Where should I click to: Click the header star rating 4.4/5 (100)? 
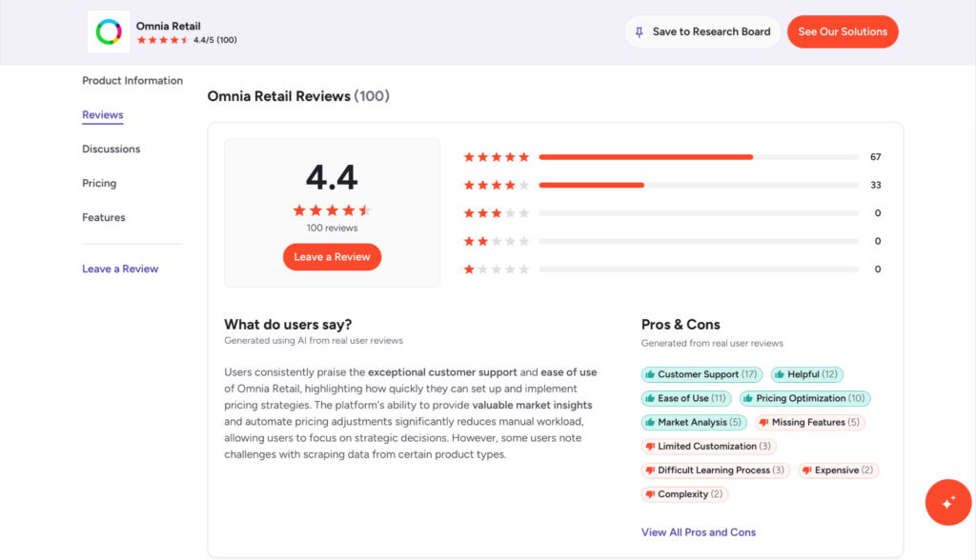coord(187,40)
